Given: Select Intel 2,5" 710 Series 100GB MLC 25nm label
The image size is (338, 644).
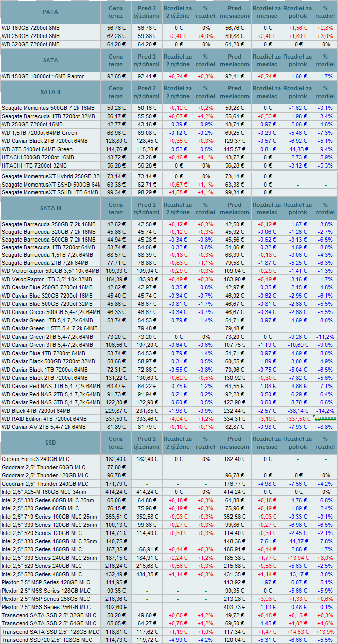Looking at the screenshot, I should click(x=49, y=517).
